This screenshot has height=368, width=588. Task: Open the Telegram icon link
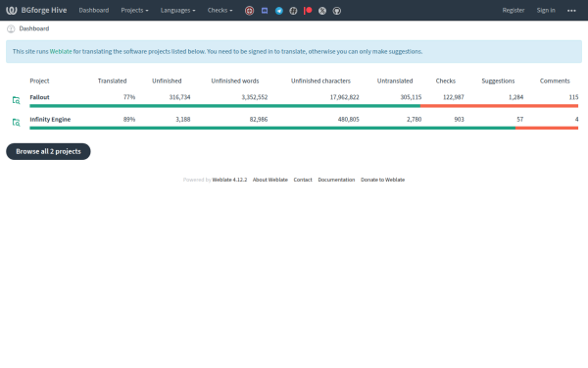pos(279,11)
